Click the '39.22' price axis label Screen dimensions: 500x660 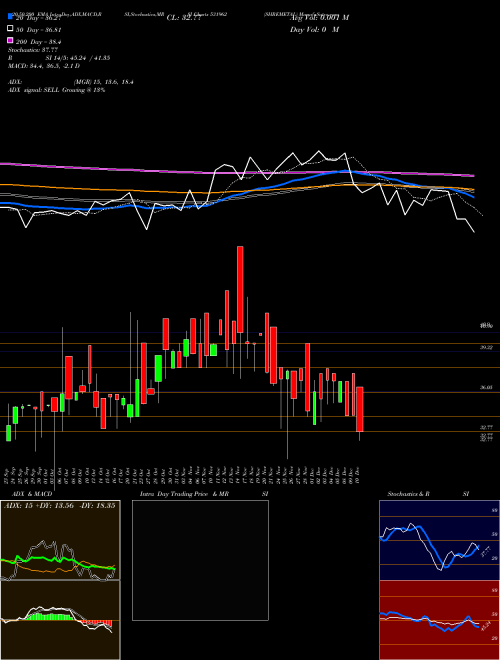[487, 348]
